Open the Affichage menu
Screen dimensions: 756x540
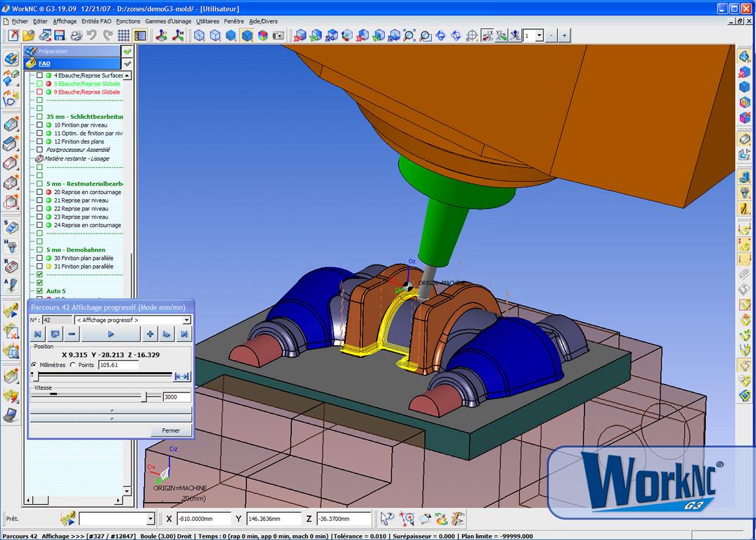[65, 21]
